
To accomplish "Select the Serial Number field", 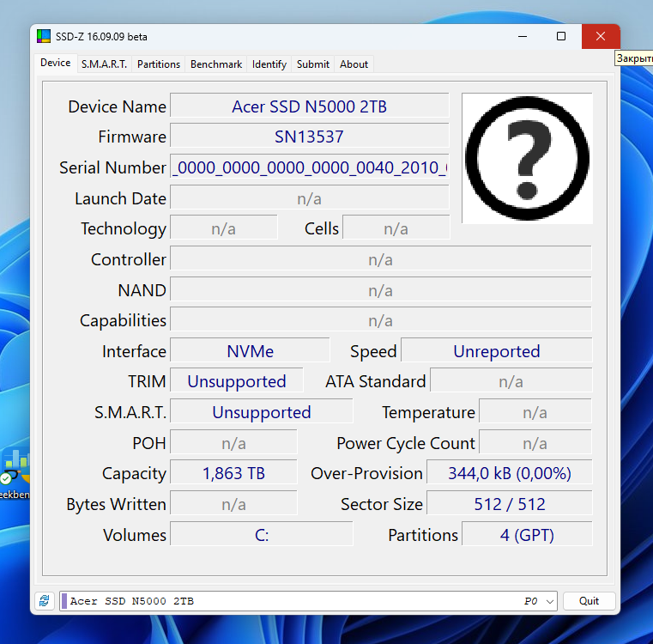I will [309, 167].
